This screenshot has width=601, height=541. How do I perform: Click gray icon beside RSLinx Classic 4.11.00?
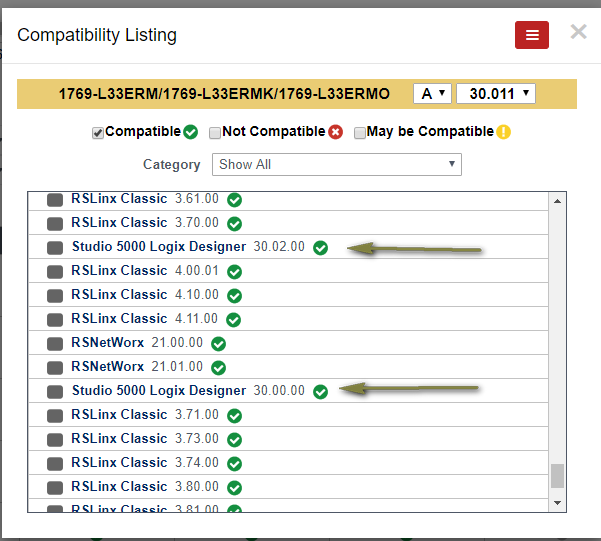pyautogui.click(x=55, y=320)
